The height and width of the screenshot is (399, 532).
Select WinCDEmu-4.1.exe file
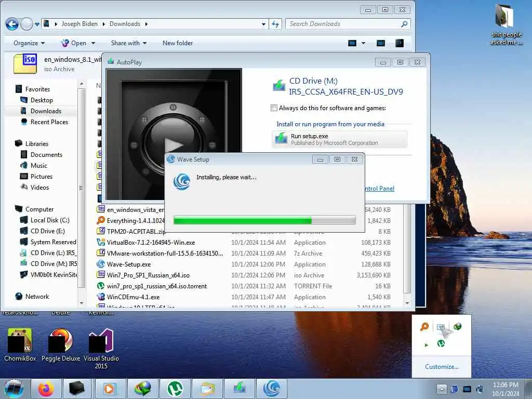point(133,297)
